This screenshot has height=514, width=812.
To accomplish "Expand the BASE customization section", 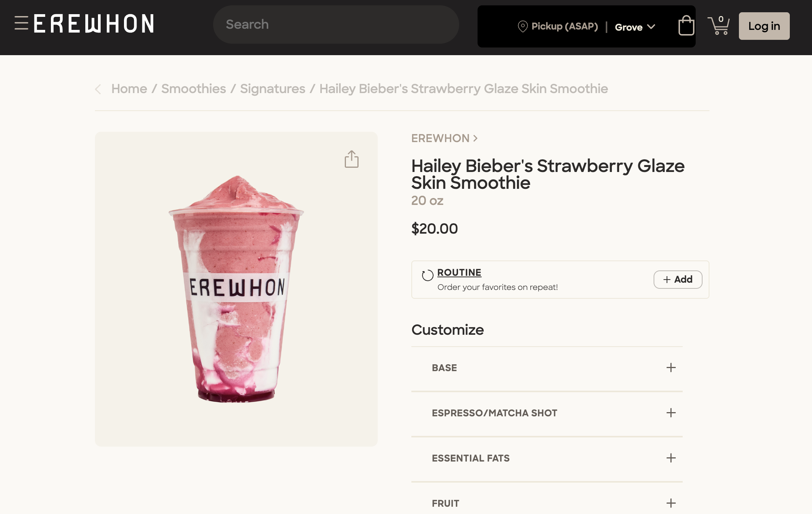I will [671, 368].
